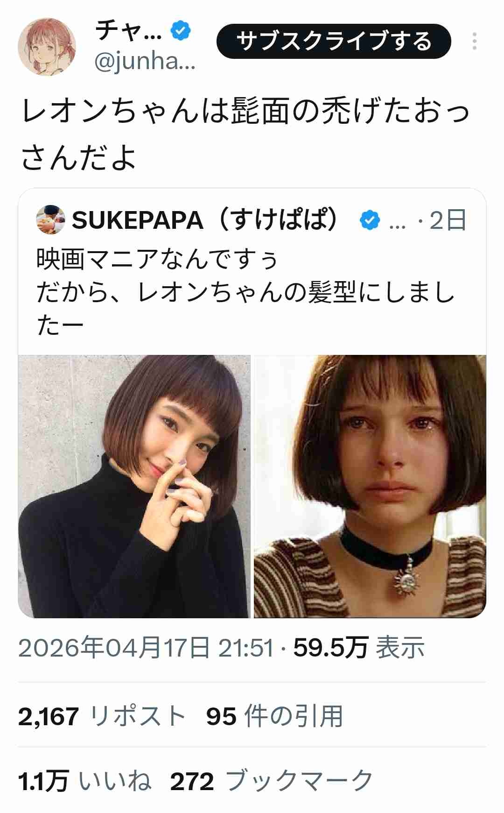Click SUKEPAPA's blue verified badge
This screenshot has height=813, width=504.
click(x=370, y=220)
